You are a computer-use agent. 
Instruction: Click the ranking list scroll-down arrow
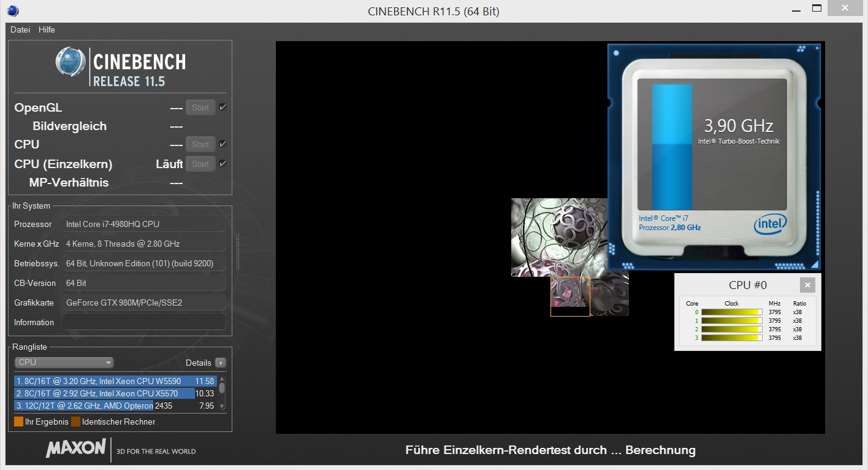click(x=222, y=406)
